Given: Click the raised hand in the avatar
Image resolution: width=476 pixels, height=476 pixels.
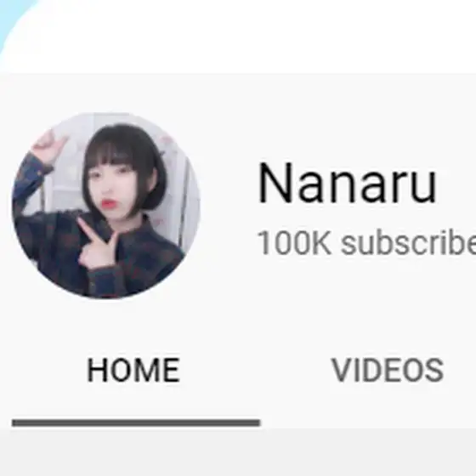Looking at the screenshot, I should pyautogui.click(x=50, y=145).
